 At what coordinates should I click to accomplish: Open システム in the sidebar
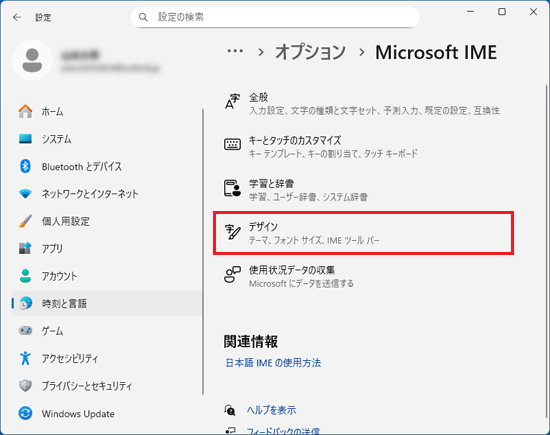pyautogui.click(x=107, y=139)
